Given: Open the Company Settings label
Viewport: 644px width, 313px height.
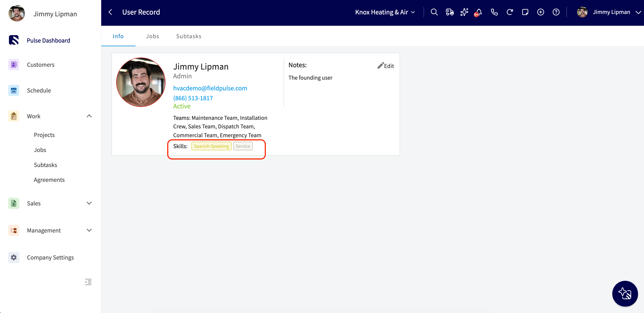Looking at the screenshot, I should click(51, 257).
